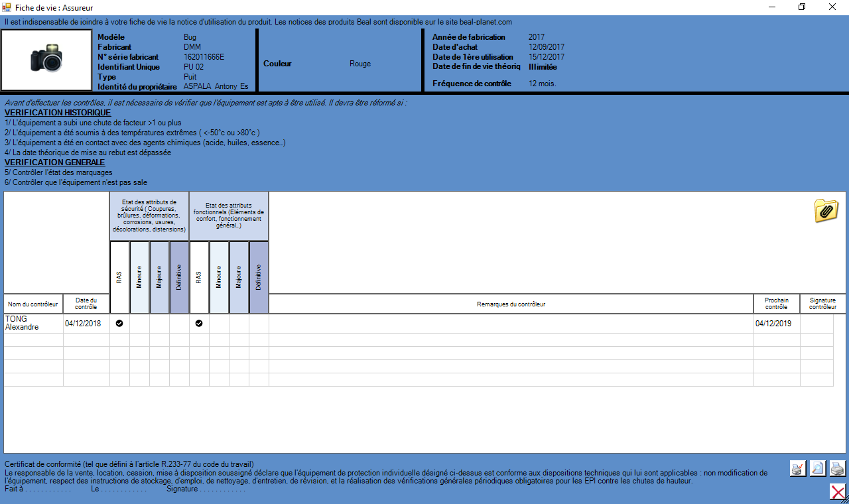Click the Remarques du contrôleur column header
Image resolution: width=849 pixels, height=504 pixels.
(x=511, y=304)
